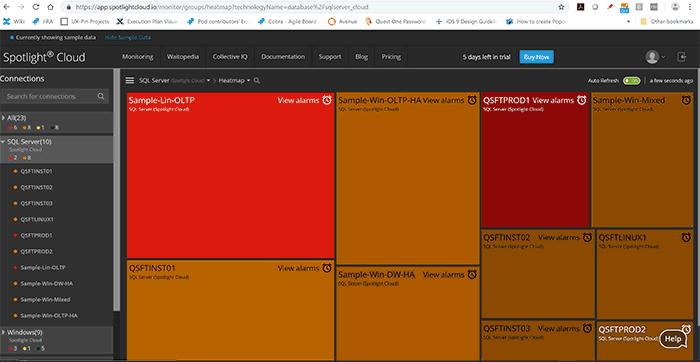The height and width of the screenshot is (362, 700).
Task: Click the alarm clock icon on QSFTINST02 tile
Action: (587, 237)
